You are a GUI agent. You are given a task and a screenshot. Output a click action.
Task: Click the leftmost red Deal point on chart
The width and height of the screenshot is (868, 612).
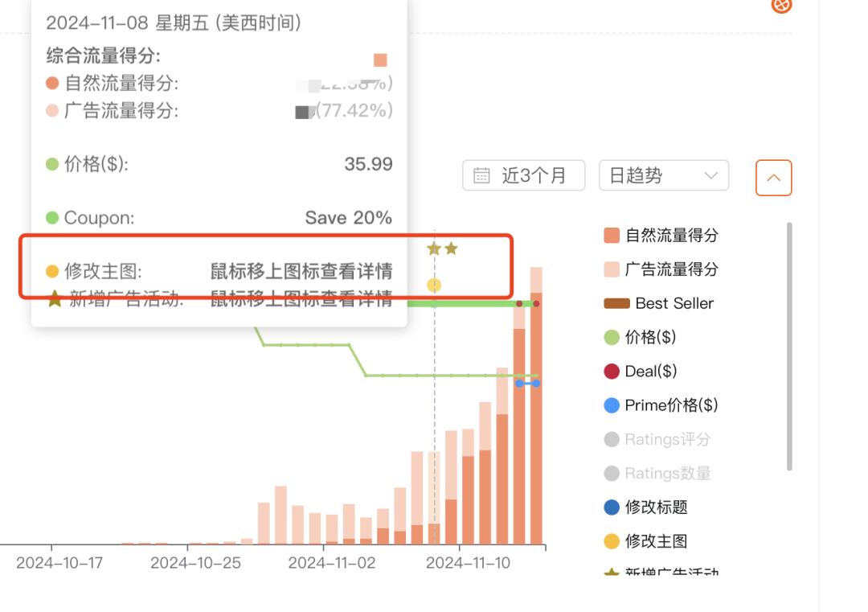519,304
